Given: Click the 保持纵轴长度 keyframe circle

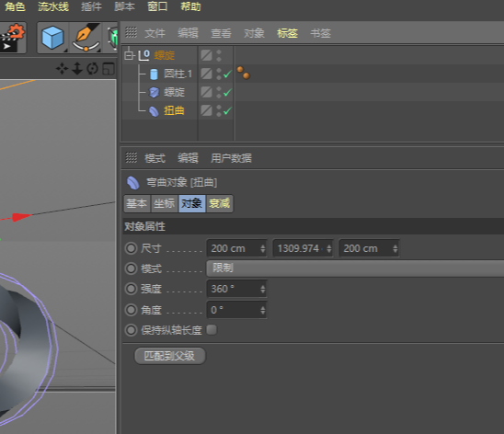Looking at the screenshot, I should pyautogui.click(x=131, y=330).
